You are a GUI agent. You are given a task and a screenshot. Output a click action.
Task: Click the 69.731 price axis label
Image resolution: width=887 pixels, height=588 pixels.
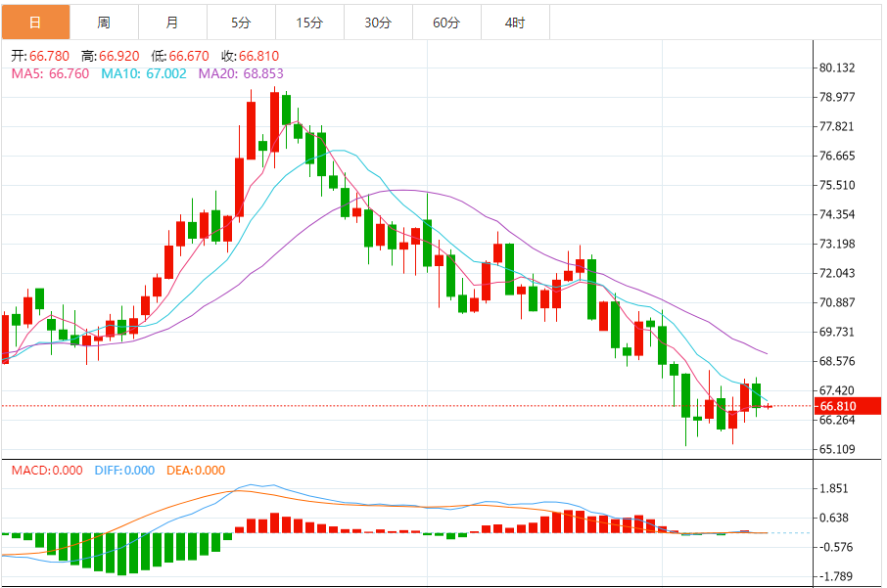point(837,332)
